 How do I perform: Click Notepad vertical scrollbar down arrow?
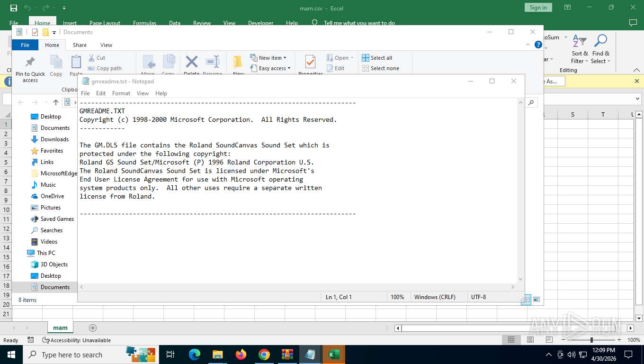point(521,279)
